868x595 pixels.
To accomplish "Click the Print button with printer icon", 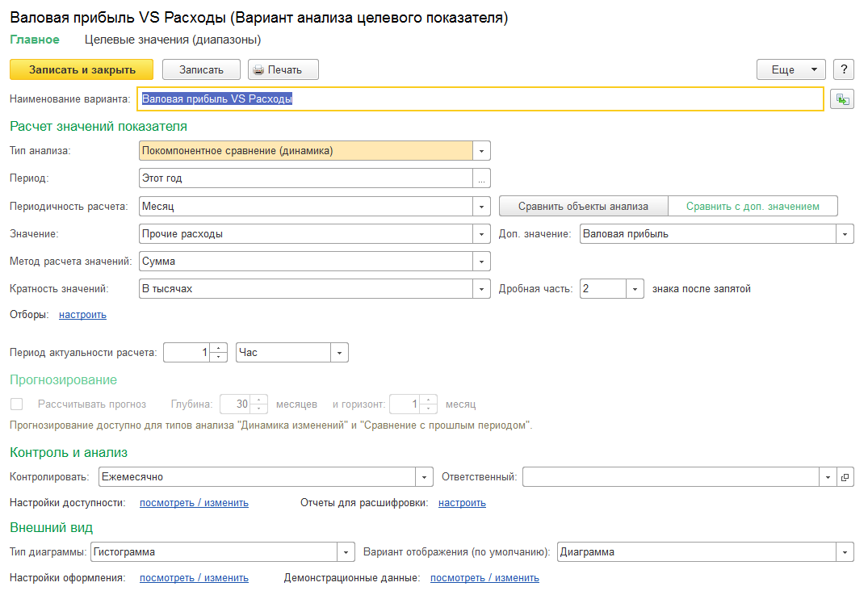I will click(x=283, y=70).
